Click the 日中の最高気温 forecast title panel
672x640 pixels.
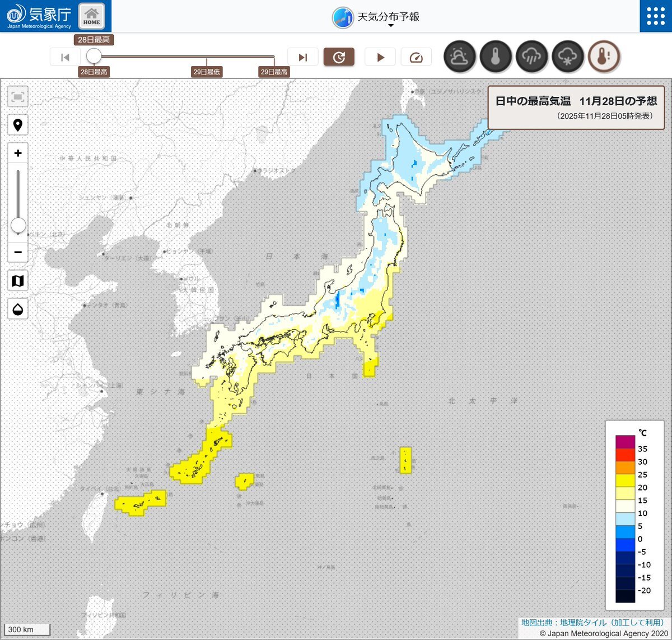click(576, 108)
